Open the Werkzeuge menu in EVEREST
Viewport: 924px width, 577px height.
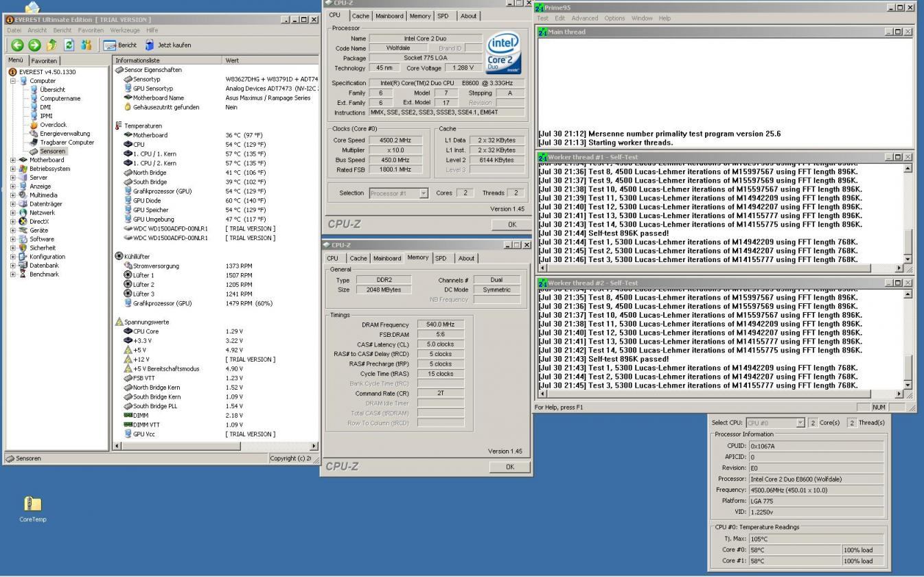[x=125, y=30]
